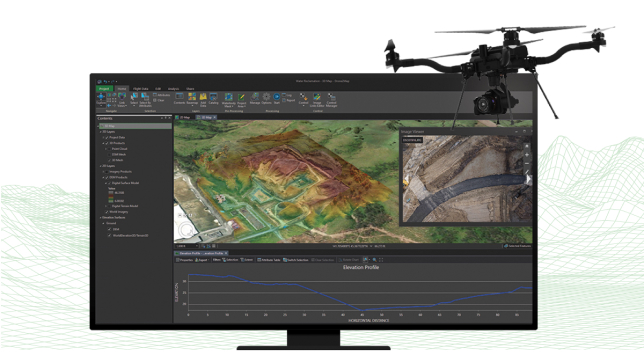This screenshot has width=644, height=363.
Task: Collapse the DEM Products group
Action: coord(103,177)
